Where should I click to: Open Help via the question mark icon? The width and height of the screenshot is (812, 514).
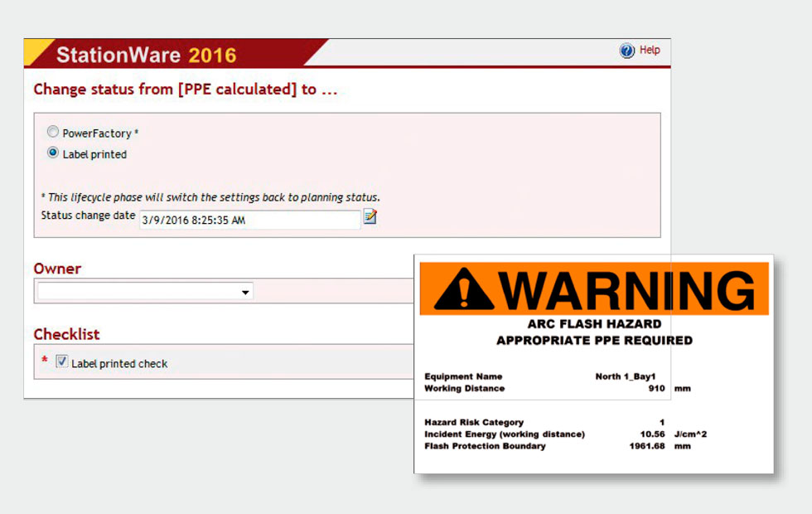click(626, 51)
